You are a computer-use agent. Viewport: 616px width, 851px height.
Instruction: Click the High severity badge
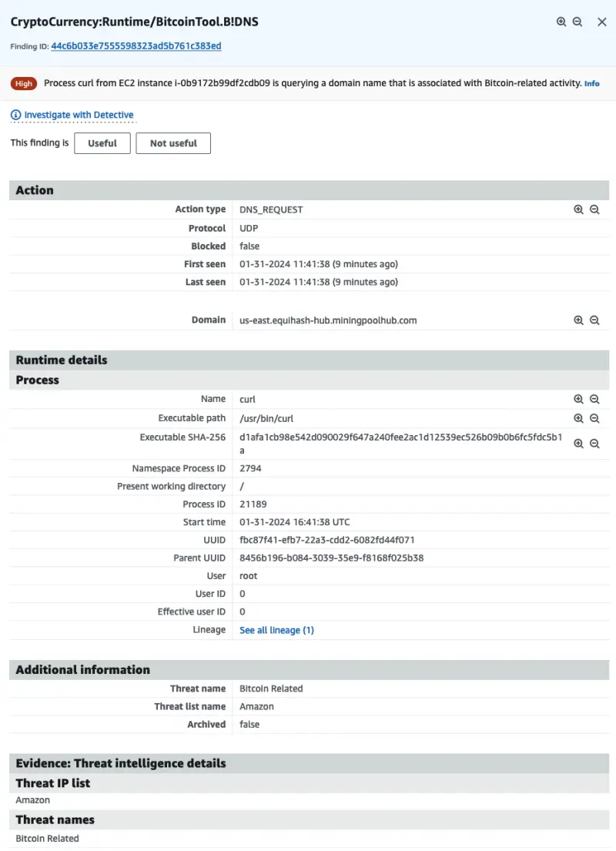coord(23,82)
